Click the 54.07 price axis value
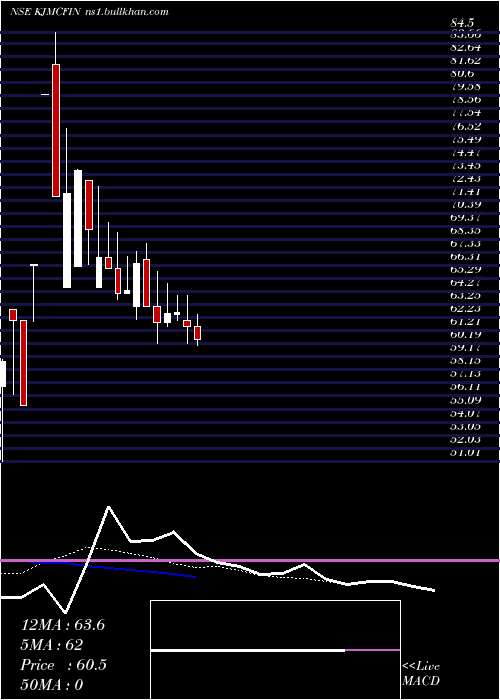The height and width of the screenshot is (700, 500). pos(465,413)
